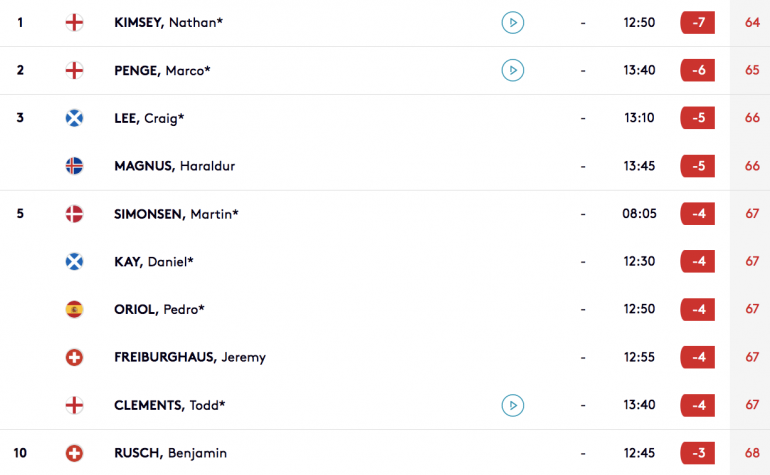Play video for Nathan Kimsey
The height and width of the screenshot is (475, 770).
pos(512,23)
